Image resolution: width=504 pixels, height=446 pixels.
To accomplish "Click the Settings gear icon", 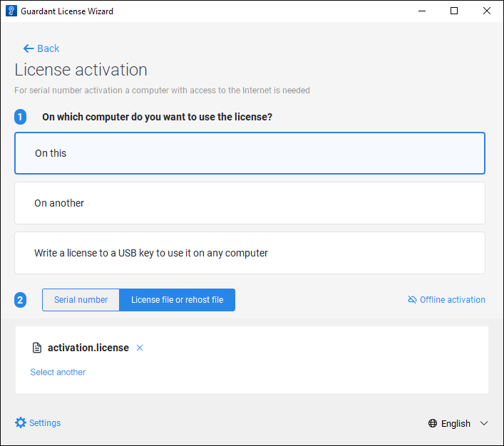I will pyautogui.click(x=21, y=422).
